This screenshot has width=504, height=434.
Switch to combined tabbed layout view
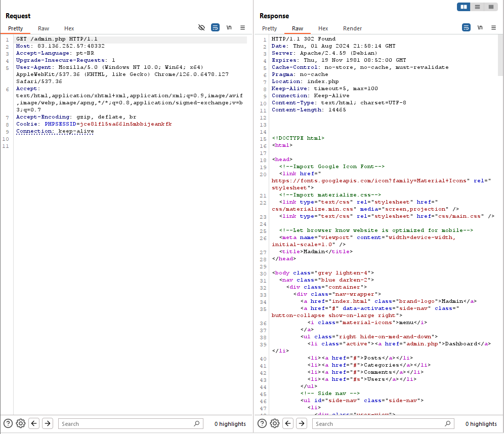491,7
